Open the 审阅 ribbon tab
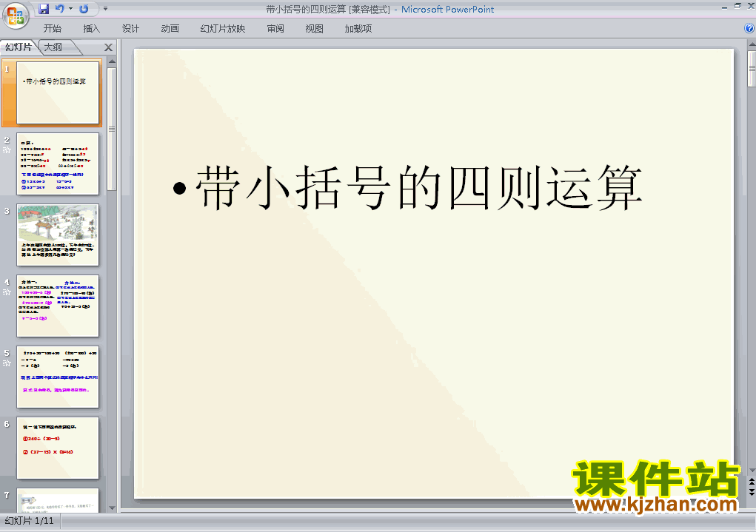Viewport: 756px width, 532px height. point(275,29)
